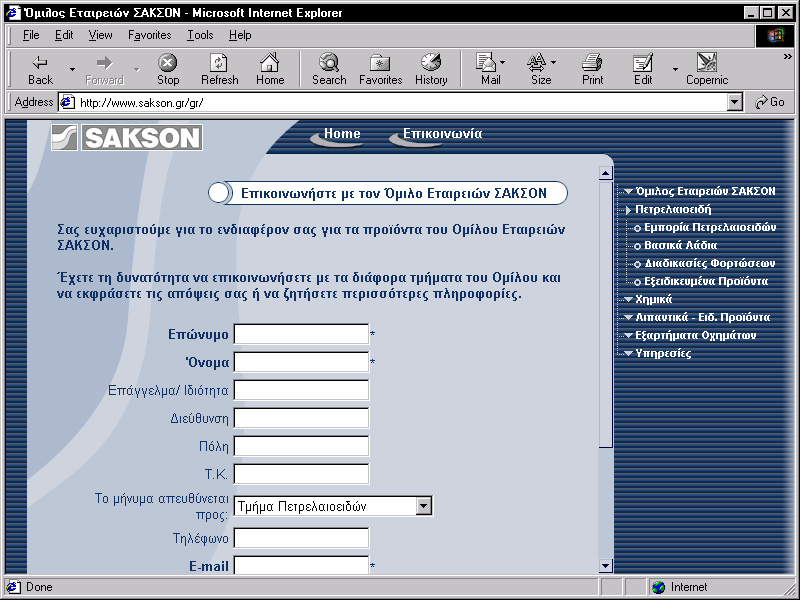Screen dimensions: 800x600
Task: Stop loading the page
Action: pos(168,70)
